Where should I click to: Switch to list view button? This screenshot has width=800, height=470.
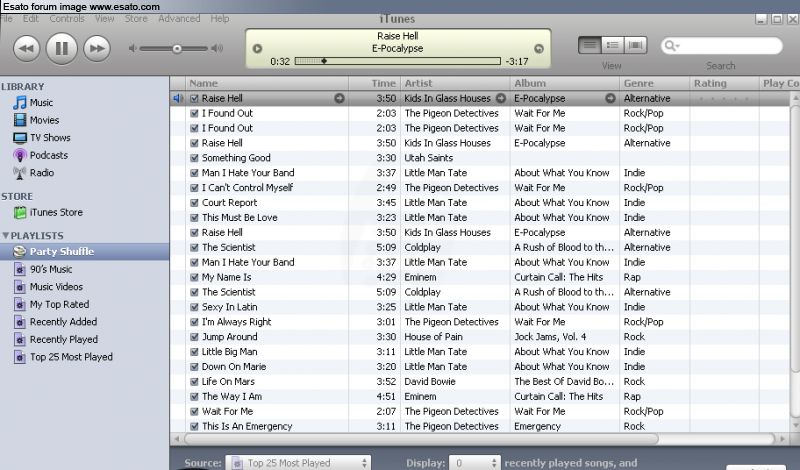coord(590,45)
